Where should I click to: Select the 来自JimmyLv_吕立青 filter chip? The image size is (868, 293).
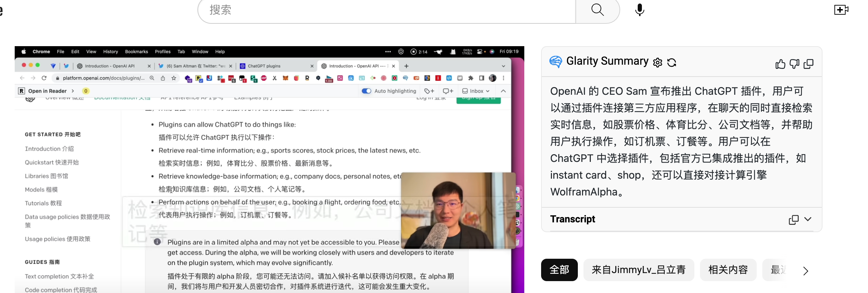(x=639, y=270)
